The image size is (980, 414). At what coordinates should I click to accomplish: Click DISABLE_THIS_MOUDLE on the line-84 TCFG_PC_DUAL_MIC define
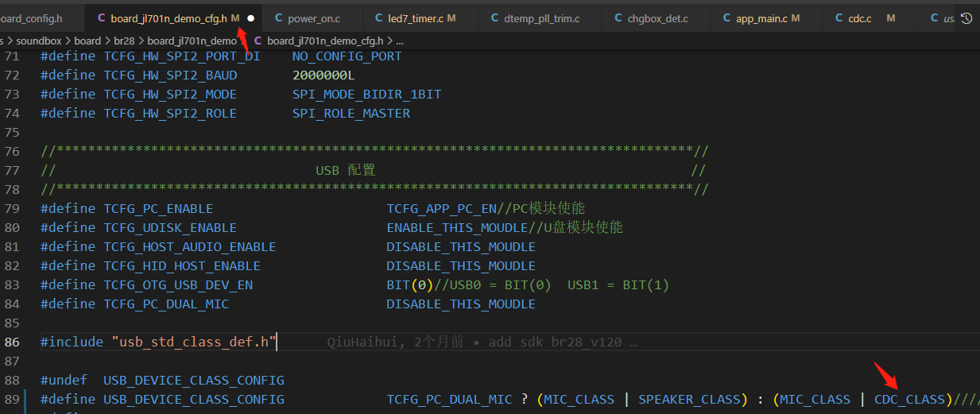(461, 304)
